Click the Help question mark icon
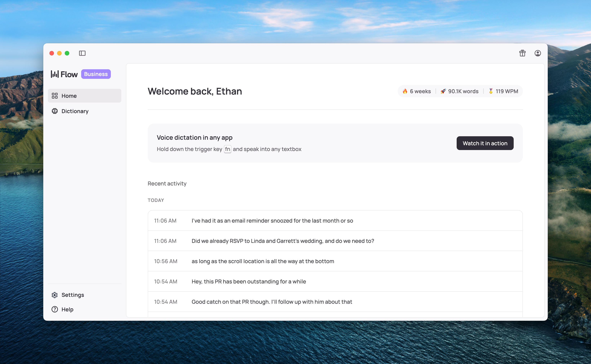The height and width of the screenshot is (364, 591). coord(55,309)
